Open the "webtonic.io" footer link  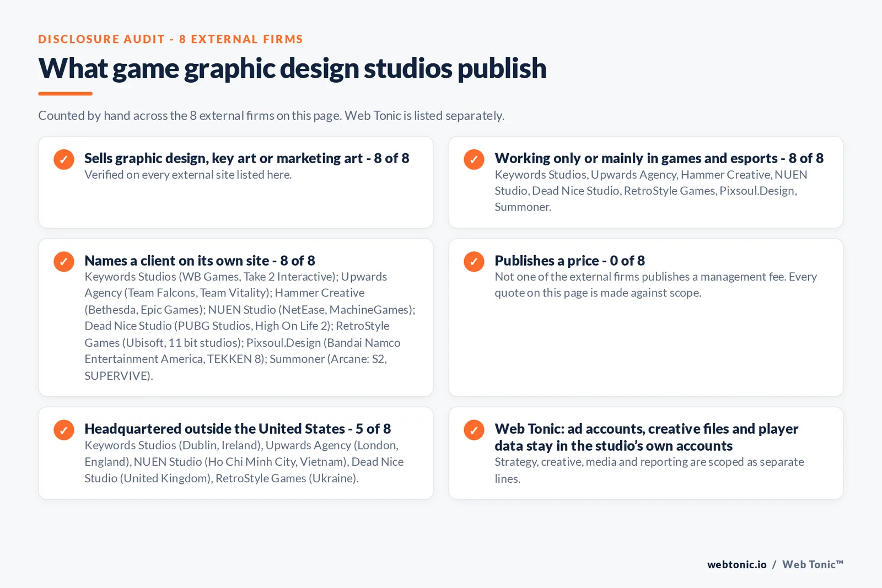tap(736, 564)
